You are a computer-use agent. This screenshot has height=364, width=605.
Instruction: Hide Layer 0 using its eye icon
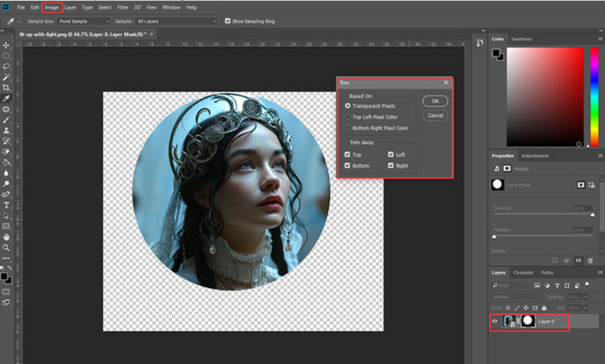click(495, 321)
